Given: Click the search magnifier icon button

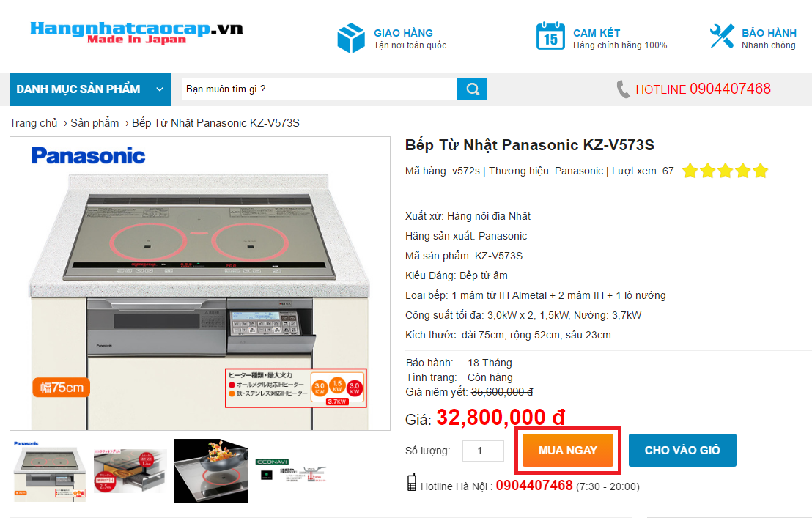Looking at the screenshot, I should [x=472, y=89].
